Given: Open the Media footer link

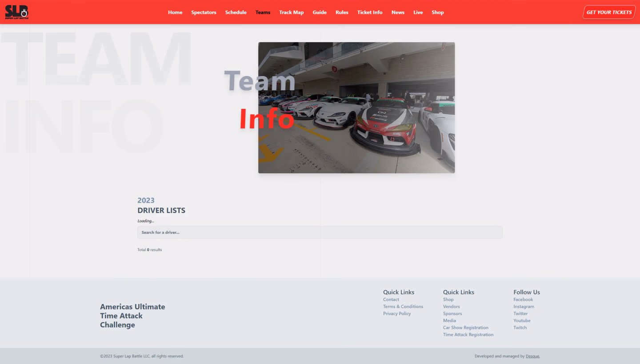Looking at the screenshot, I should point(449,320).
